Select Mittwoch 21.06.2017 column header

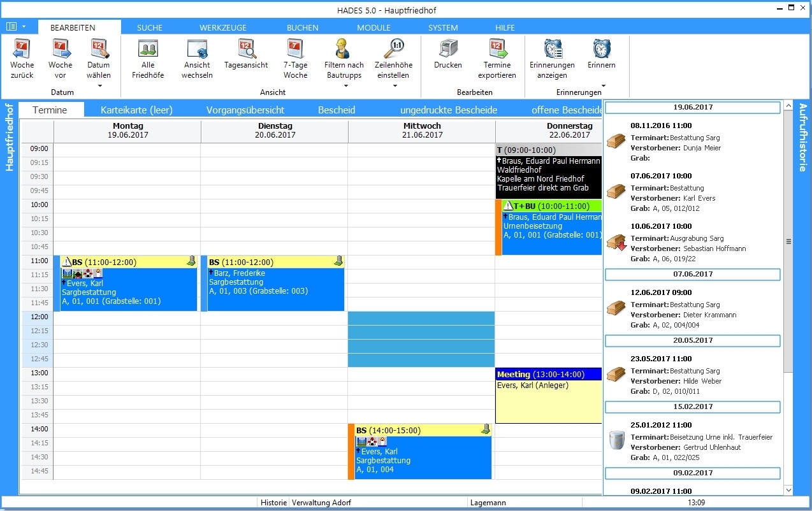422,131
